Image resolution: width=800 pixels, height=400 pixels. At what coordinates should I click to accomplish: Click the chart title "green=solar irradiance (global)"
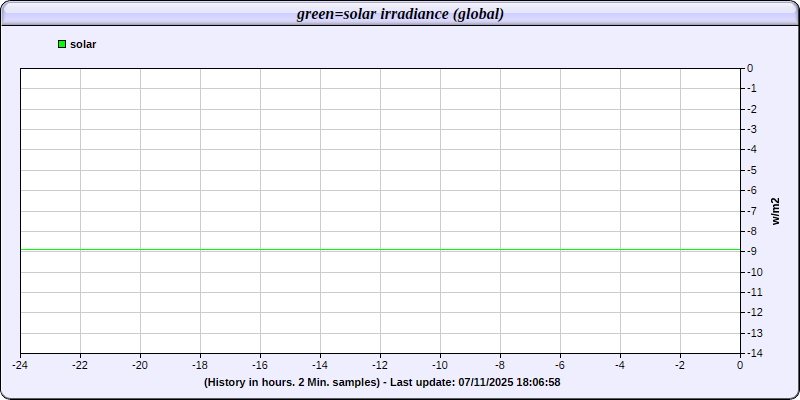click(400, 14)
